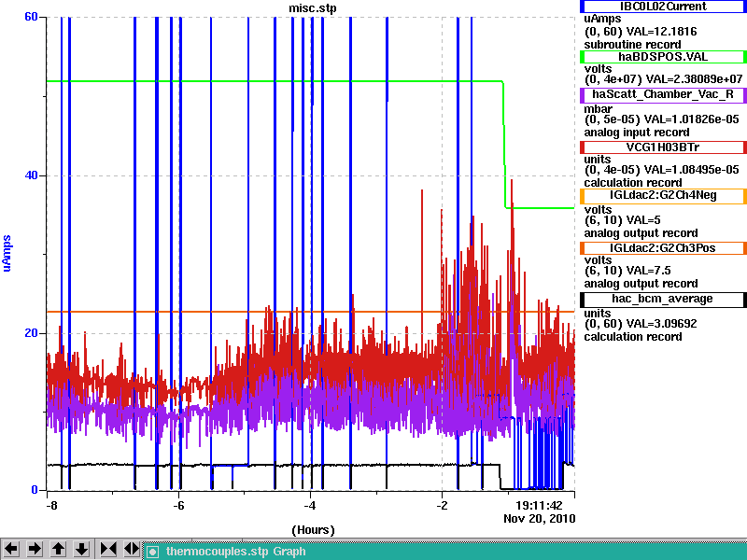Viewport: 747px width, 560px height.
Task: Click the VAL=12.1816 readout text
Action: pos(661,32)
